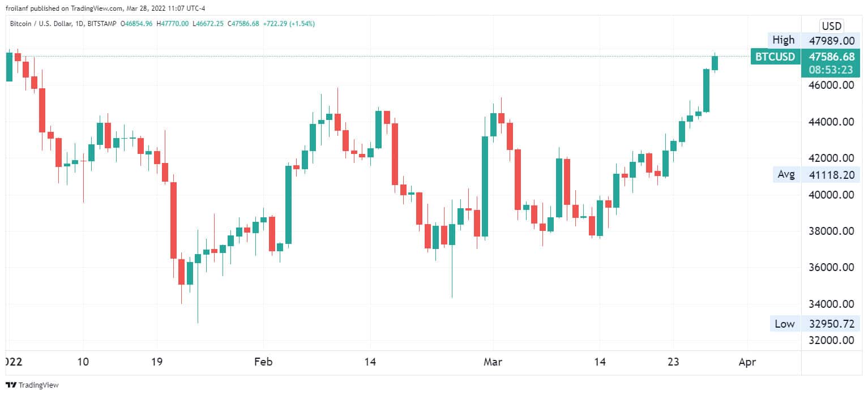Click the 23 date marker on the time axis
868x395 pixels.
pyautogui.click(x=673, y=361)
